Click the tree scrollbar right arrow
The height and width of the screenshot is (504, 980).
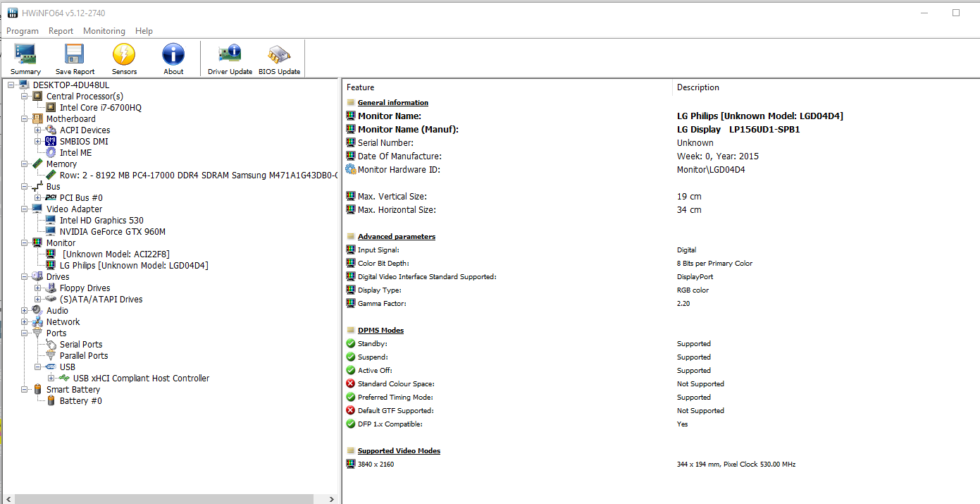[332, 498]
